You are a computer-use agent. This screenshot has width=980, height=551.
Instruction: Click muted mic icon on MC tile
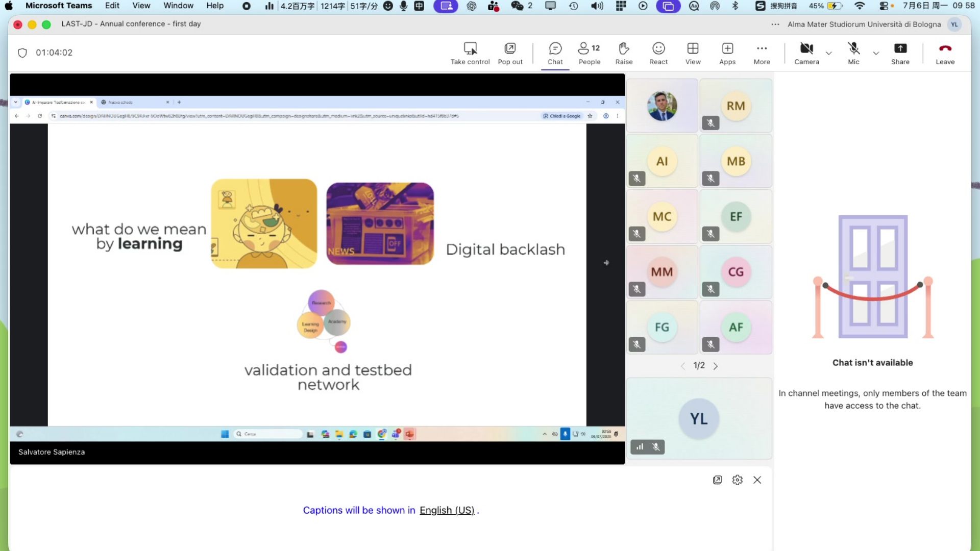[x=636, y=234]
